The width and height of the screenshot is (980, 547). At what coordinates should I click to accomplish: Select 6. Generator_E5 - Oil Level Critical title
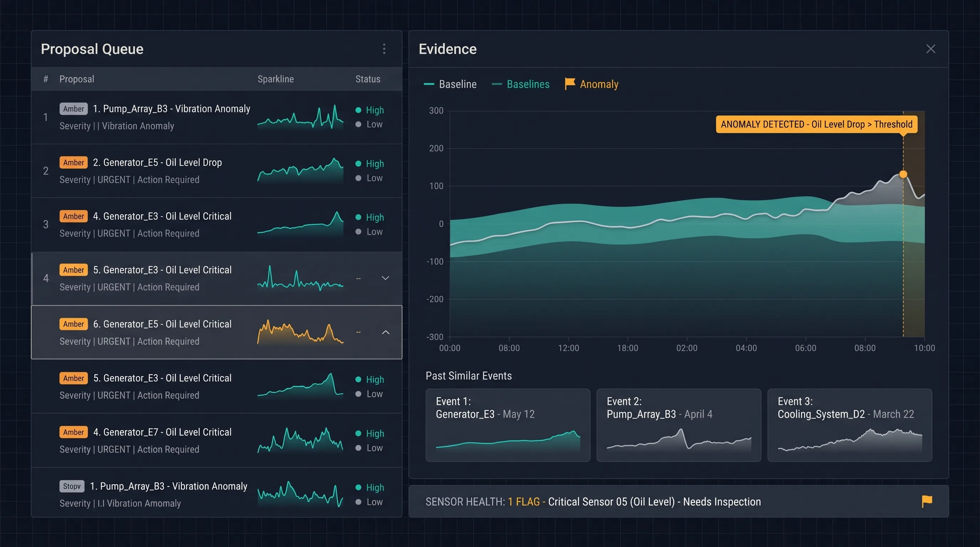pos(162,324)
